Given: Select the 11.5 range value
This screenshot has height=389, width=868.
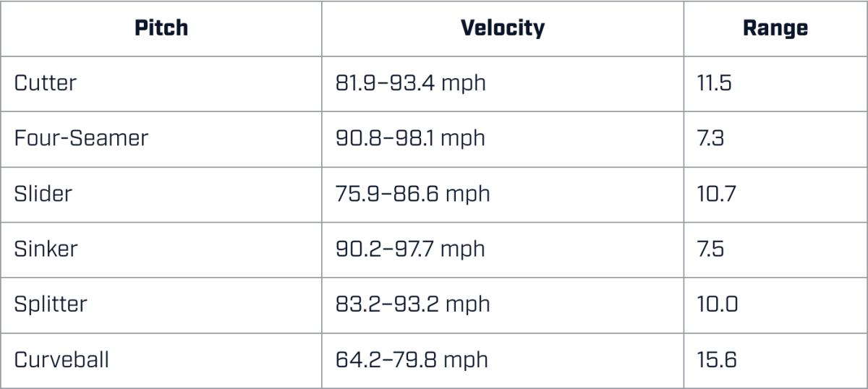Looking at the screenshot, I should coord(716,83).
